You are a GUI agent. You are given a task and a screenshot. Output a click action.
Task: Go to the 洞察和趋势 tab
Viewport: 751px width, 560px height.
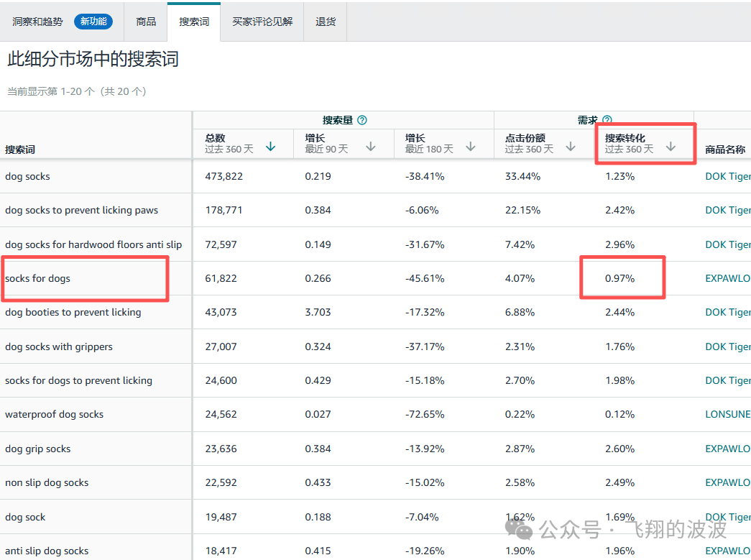click(x=38, y=21)
